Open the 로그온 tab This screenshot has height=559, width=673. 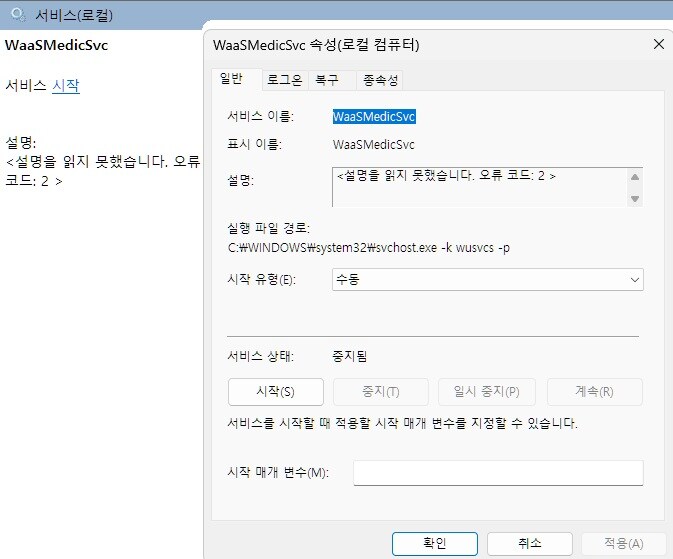(284, 80)
